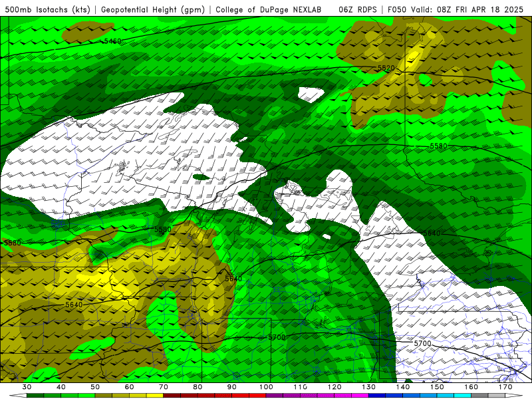
Task: Click the 5580 contour label below the 5520 label
Action: coord(438,146)
